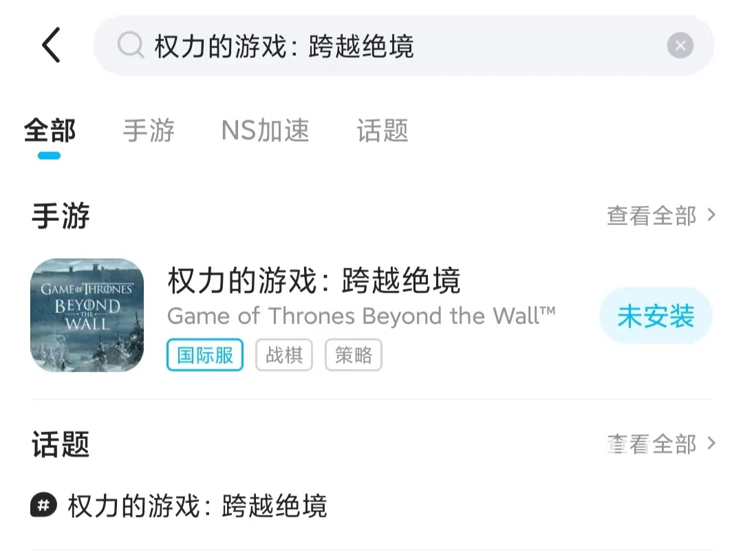Switch to the 全部 tab
743x560 pixels.
(x=50, y=131)
